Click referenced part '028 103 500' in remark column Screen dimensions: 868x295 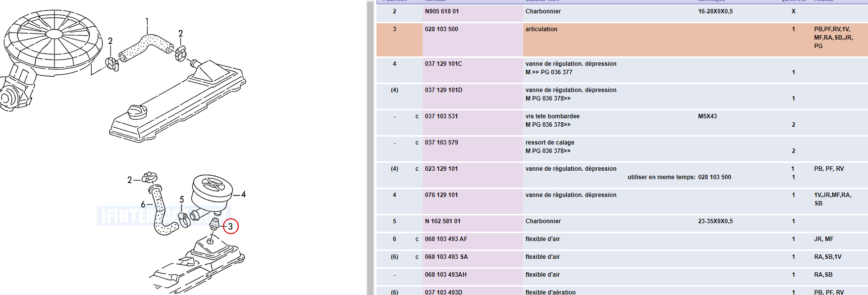tap(714, 177)
